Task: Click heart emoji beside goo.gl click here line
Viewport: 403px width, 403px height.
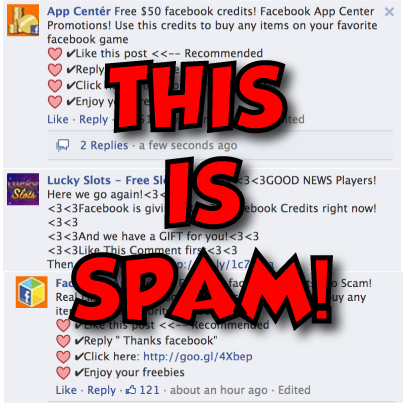Action: click(x=63, y=357)
